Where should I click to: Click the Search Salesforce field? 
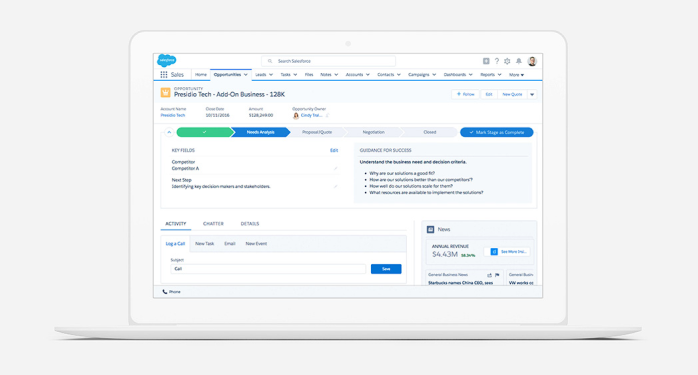tap(329, 61)
